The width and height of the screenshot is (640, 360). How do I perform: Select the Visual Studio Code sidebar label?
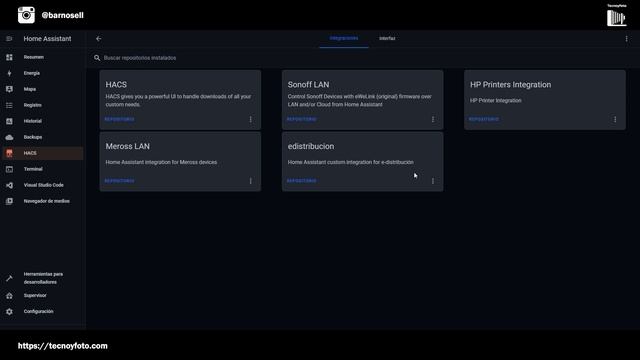[x=44, y=185]
